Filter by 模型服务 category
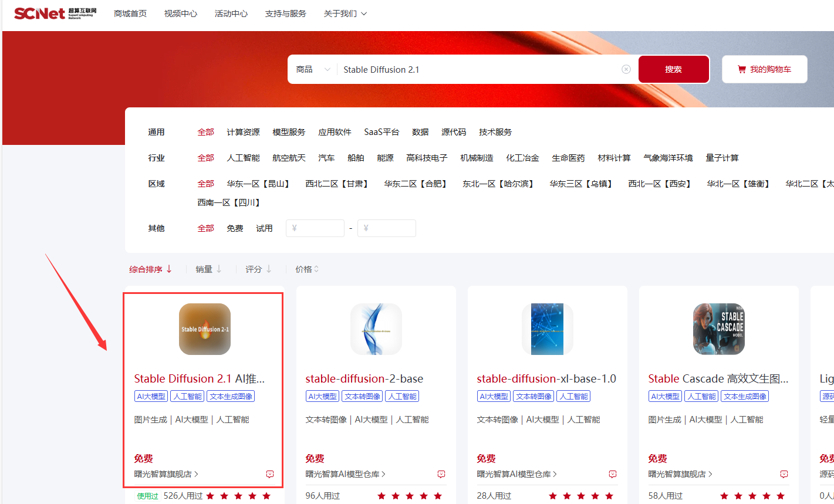 coord(289,132)
